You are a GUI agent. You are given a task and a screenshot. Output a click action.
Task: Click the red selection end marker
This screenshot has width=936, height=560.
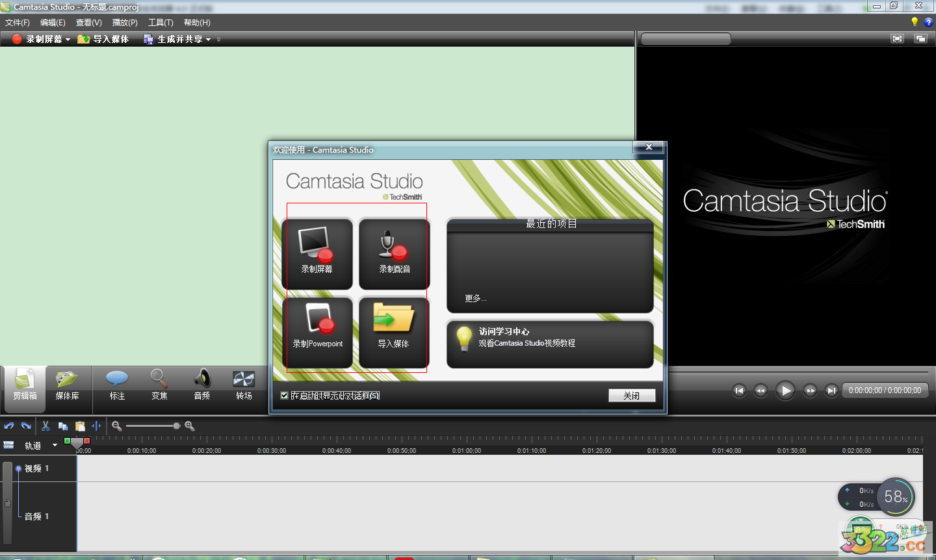coord(86,440)
